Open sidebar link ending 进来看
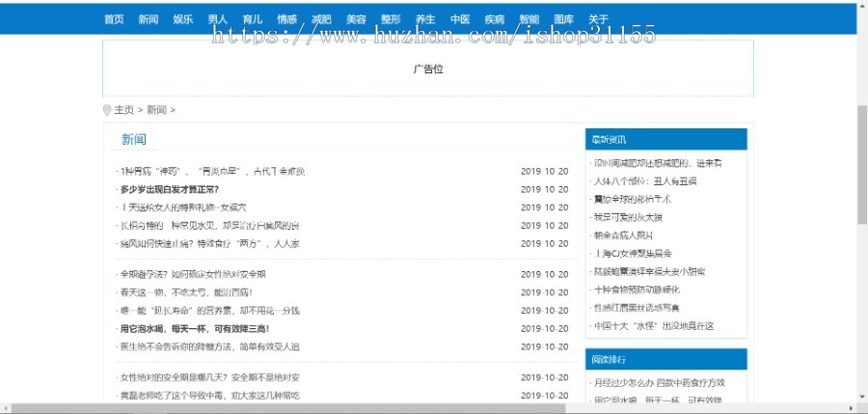Image resolution: width=868 pixels, height=414 pixels. 658,163
